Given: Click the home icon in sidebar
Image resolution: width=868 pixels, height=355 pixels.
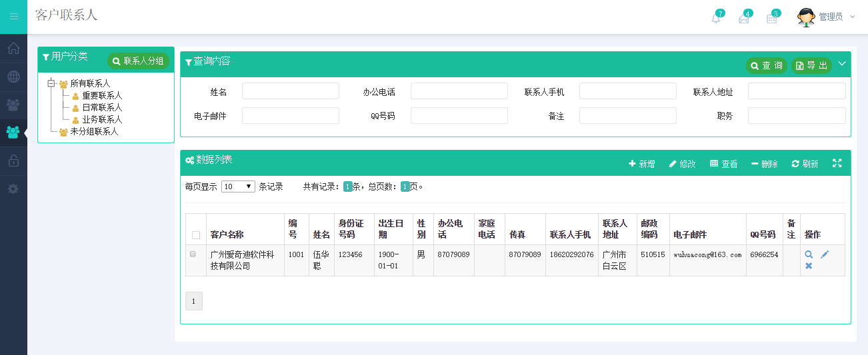Looking at the screenshot, I should 13,49.
